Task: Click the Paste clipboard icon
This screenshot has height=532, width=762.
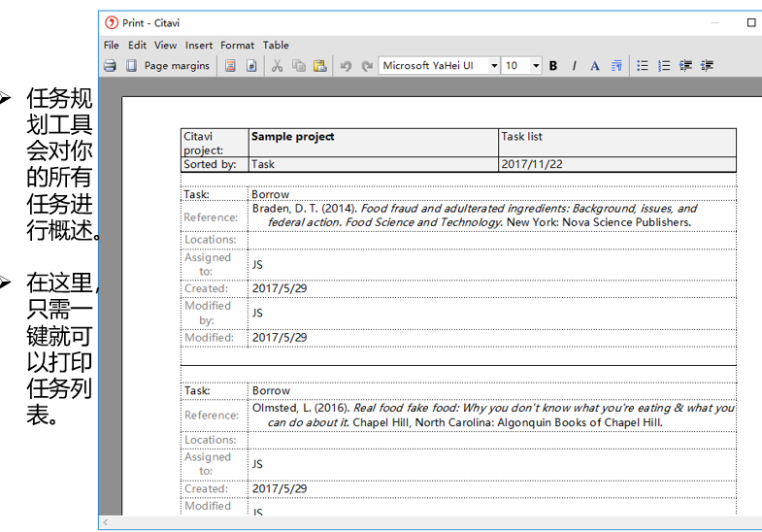Action: (319, 66)
